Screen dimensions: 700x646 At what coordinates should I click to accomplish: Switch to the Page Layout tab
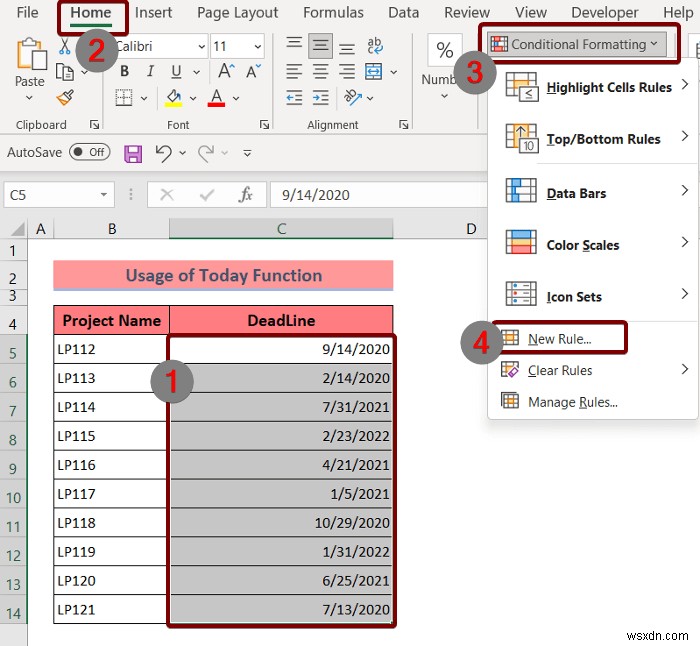coord(238,13)
